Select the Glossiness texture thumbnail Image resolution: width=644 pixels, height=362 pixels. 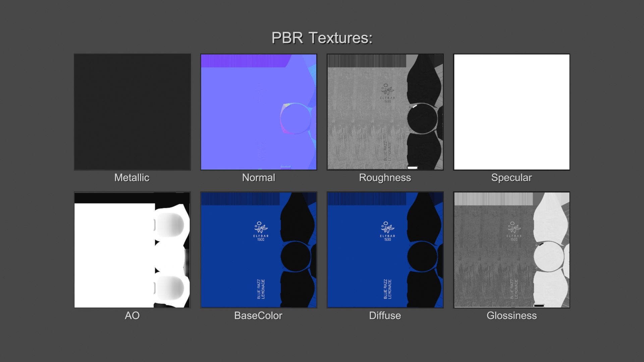pyautogui.click(x=512, y=250)
